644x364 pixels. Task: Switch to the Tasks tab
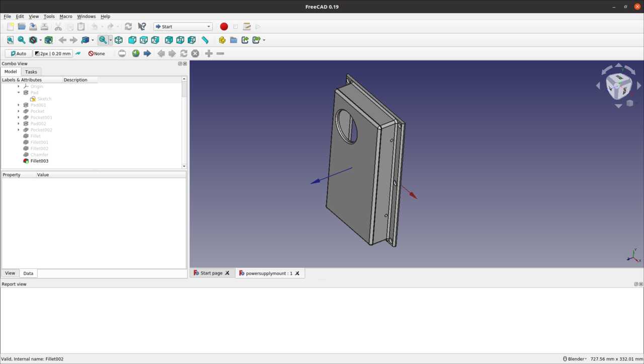[31, 72]
